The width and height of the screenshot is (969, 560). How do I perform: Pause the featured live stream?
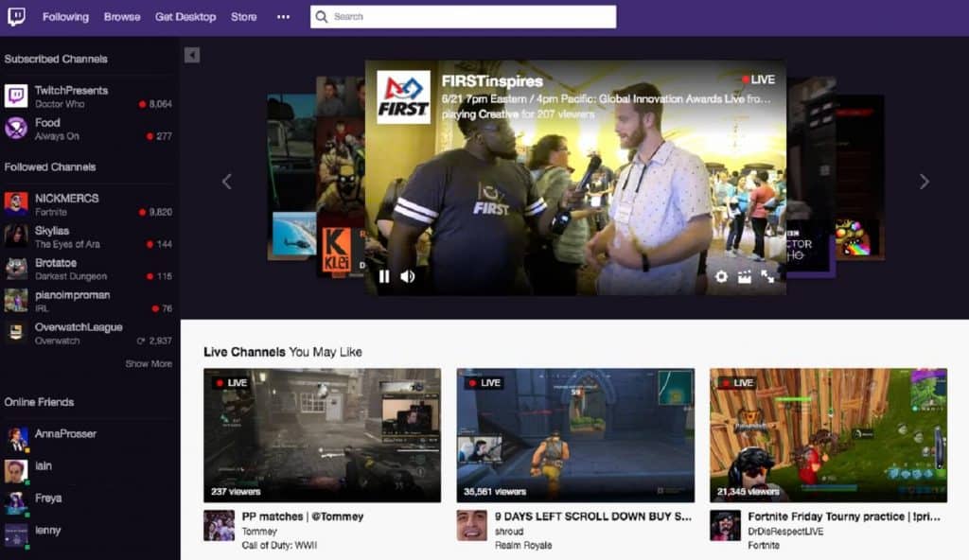(383, 276)
